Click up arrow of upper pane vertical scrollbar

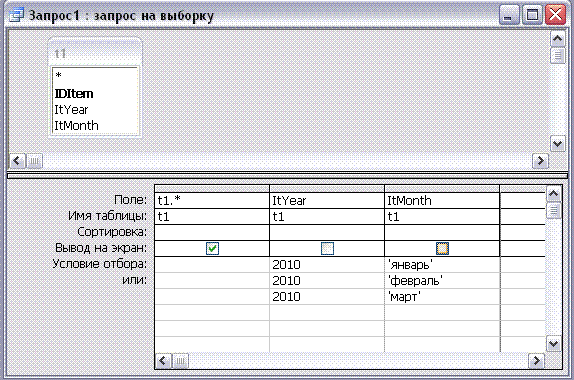(558, 38)
